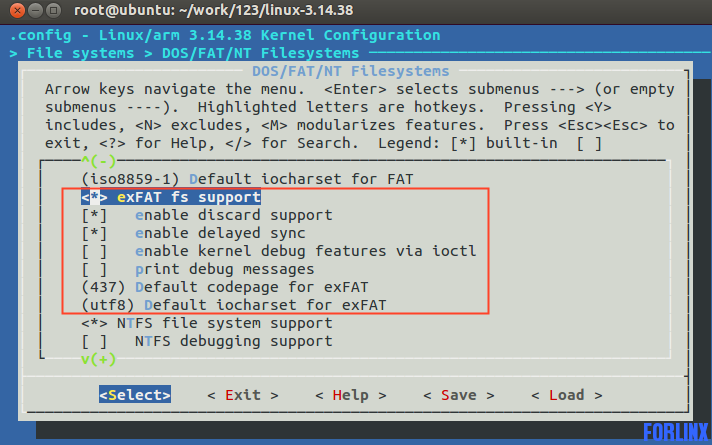Click the Select button at bottom
Viewport: 712px width, 445px height.
(135, 395)
